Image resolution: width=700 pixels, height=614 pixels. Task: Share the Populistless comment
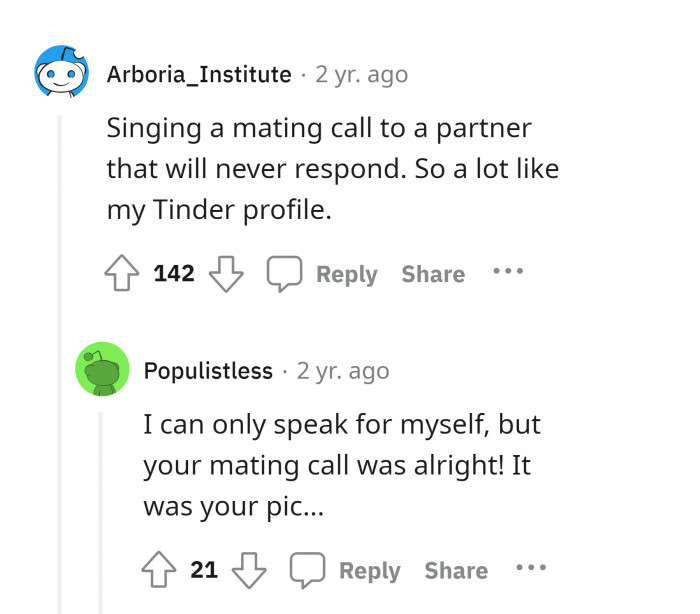click(456, 570)
